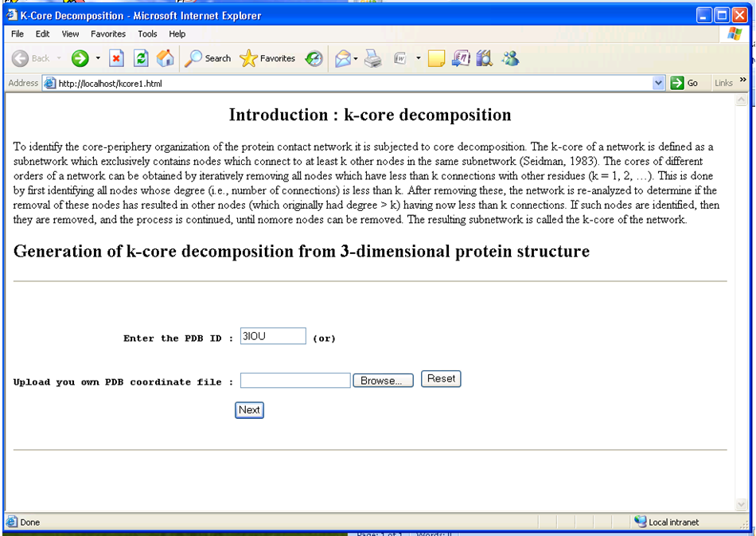Open the Favorites menu

(x=108, y=33)
